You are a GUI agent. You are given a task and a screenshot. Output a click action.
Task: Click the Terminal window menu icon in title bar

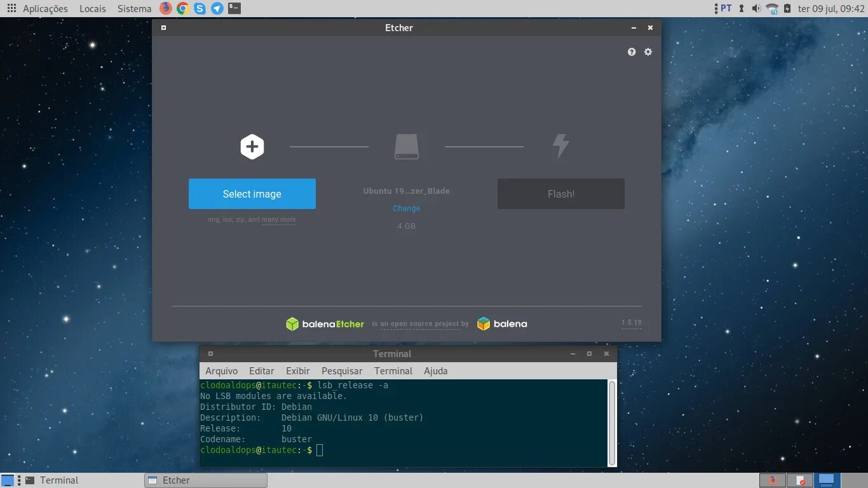(210, 354)
